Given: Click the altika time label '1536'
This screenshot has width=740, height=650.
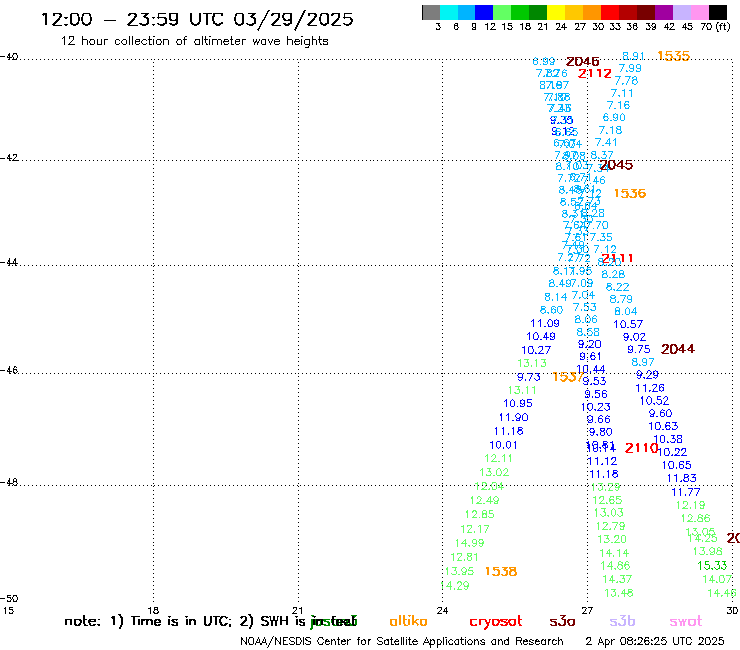Looking at the screenshot, I should click(x=630, y=194).
